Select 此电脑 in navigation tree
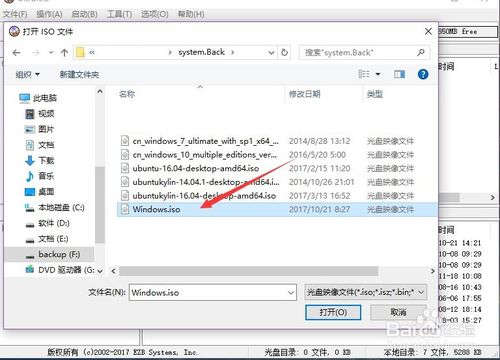Screen dimensions: 500x360 pos(38,98)
